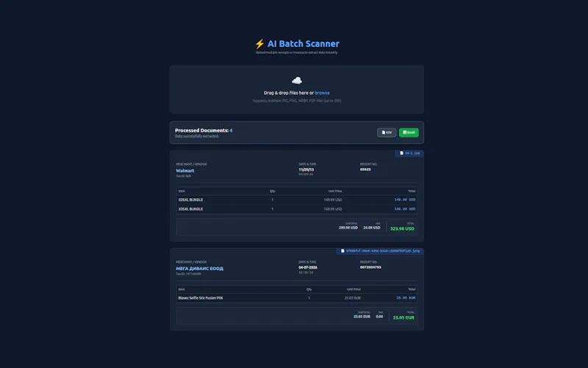Screen dimensions: 588x368
Task: Click the Data successfully extracted message
Action: click(197, 136)
